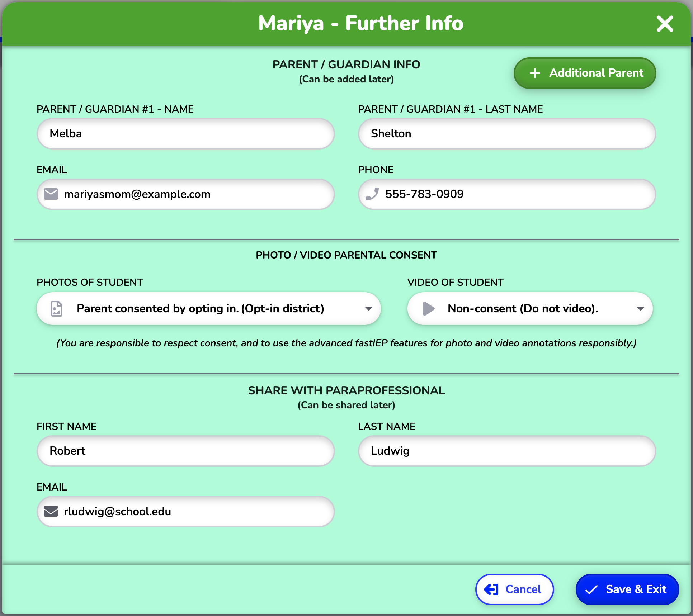Click the envelope icon in paraprofessional email field
Viewport: 693px width, 616px height.
click(51, 511)
